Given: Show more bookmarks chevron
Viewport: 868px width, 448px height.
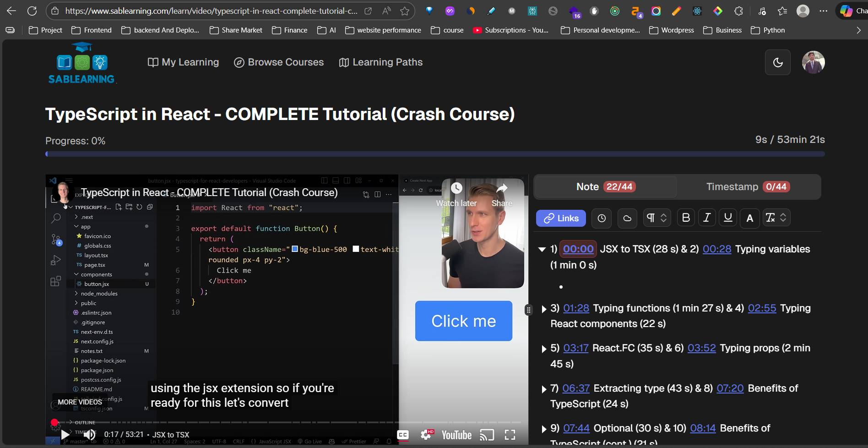Looking at the screenshot, I should click(858, 30).
